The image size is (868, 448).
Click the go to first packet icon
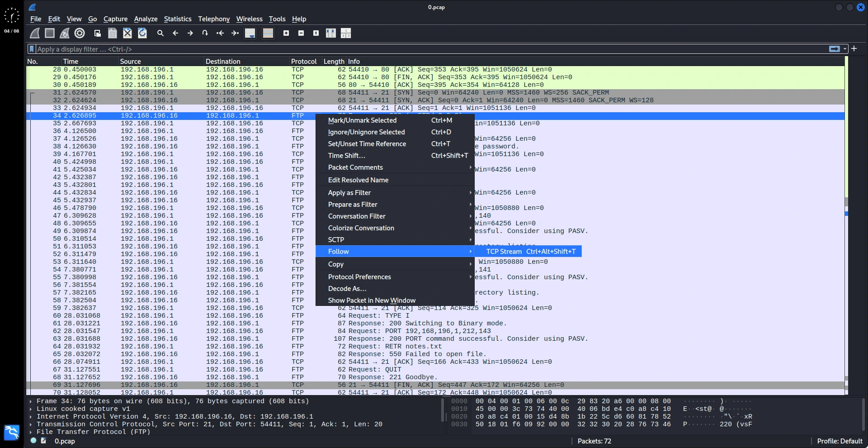tap(220, 33)
